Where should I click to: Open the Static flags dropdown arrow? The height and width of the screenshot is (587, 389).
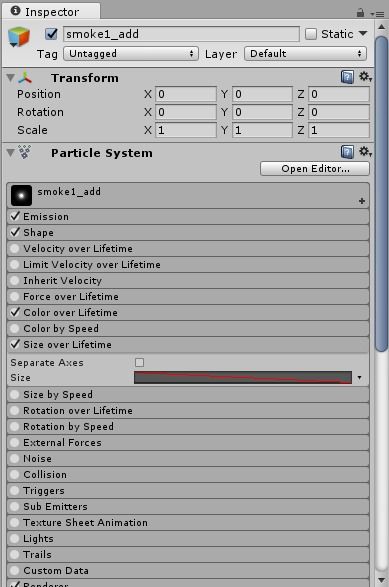pos(363,33)
